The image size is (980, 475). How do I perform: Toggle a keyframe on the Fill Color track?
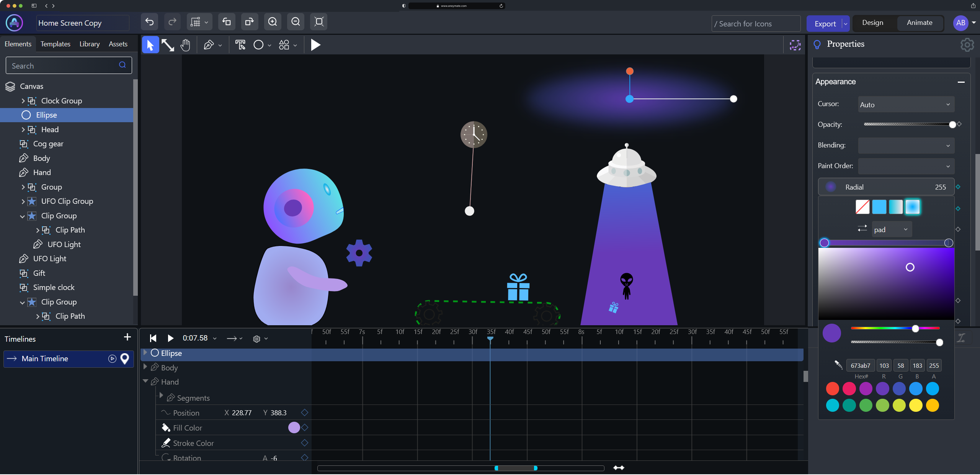tap(304, 428)
